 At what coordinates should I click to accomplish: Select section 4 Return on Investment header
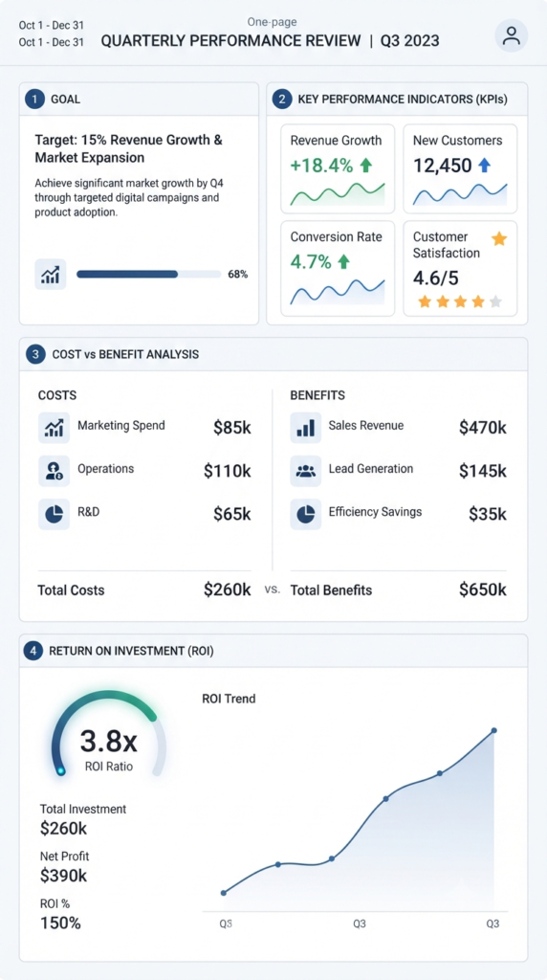tap(273, 651)
